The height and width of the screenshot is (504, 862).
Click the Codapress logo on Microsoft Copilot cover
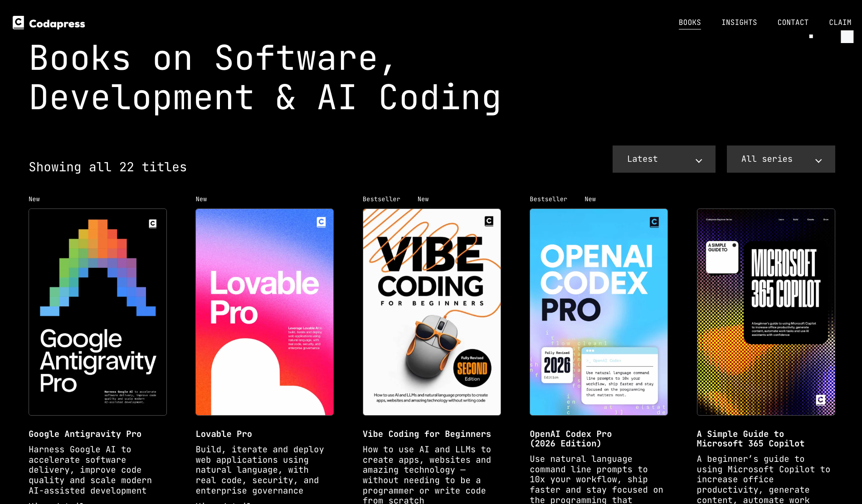click(821, 400)
